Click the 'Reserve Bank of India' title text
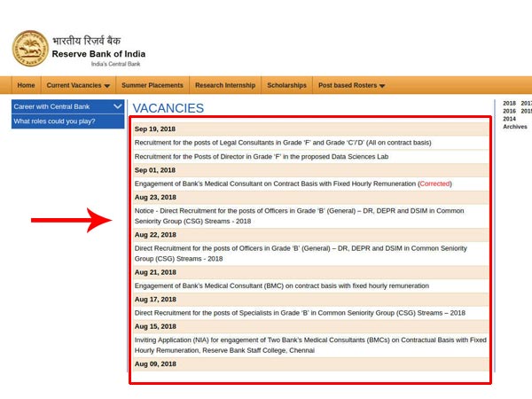 98,54
